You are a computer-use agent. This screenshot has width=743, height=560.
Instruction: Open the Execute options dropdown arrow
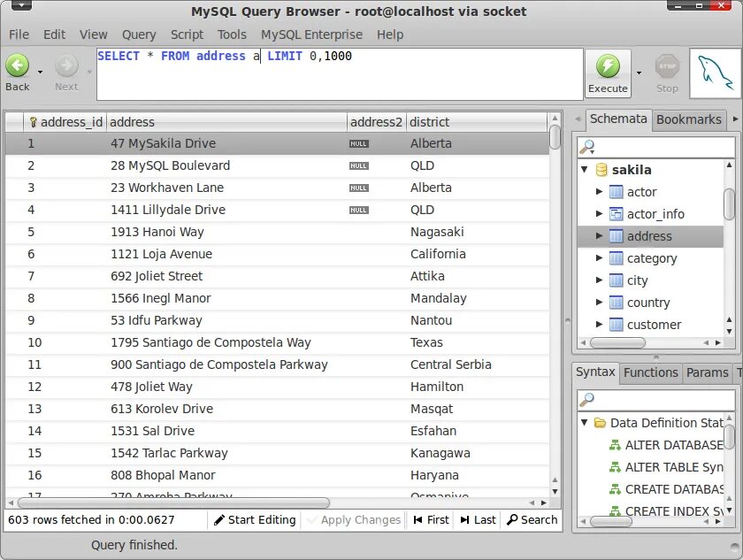coord(639,73)
